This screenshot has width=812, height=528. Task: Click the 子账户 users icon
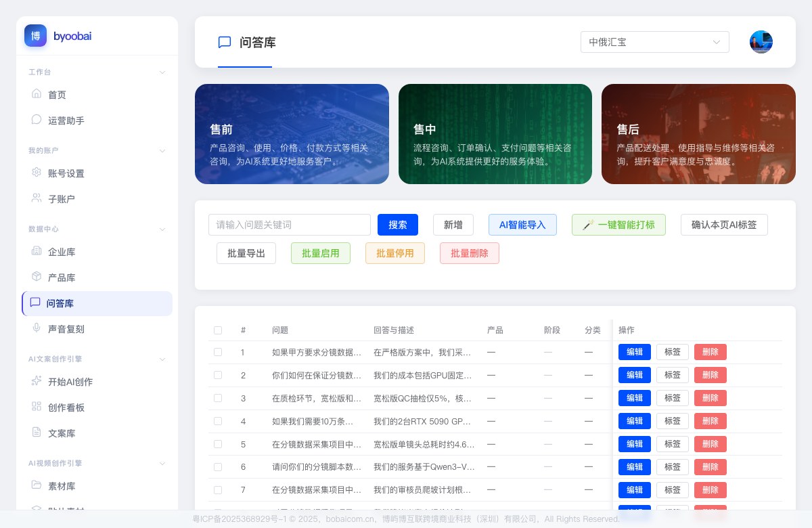click(37, 198)
